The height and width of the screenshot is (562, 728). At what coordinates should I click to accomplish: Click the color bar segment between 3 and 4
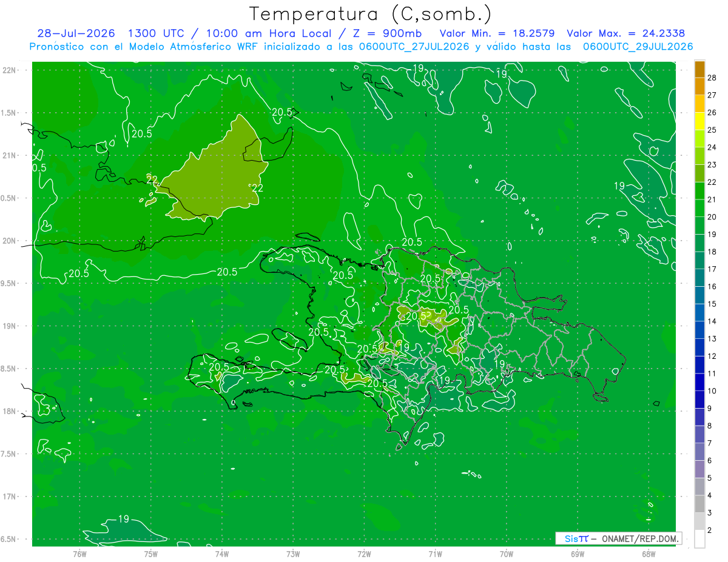[x=699, y=504]
